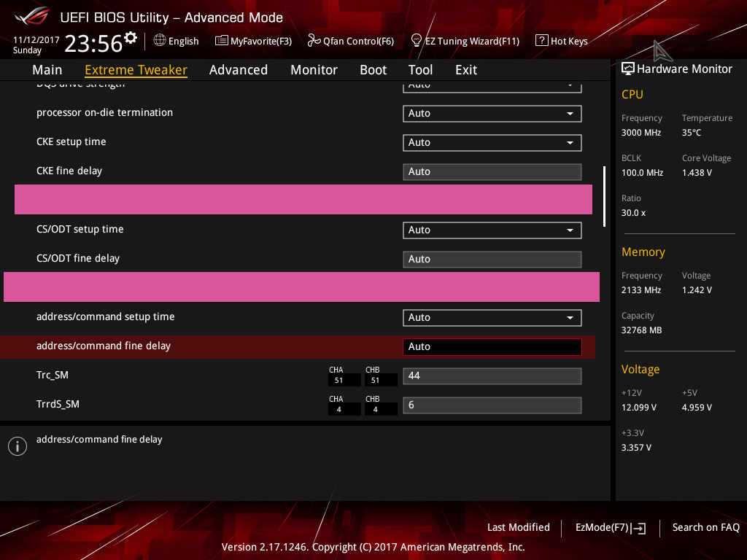Screen dimensions: 747x560
Task: Open the Hot Keys question mark icon
Action: click(x=542, y=41)
